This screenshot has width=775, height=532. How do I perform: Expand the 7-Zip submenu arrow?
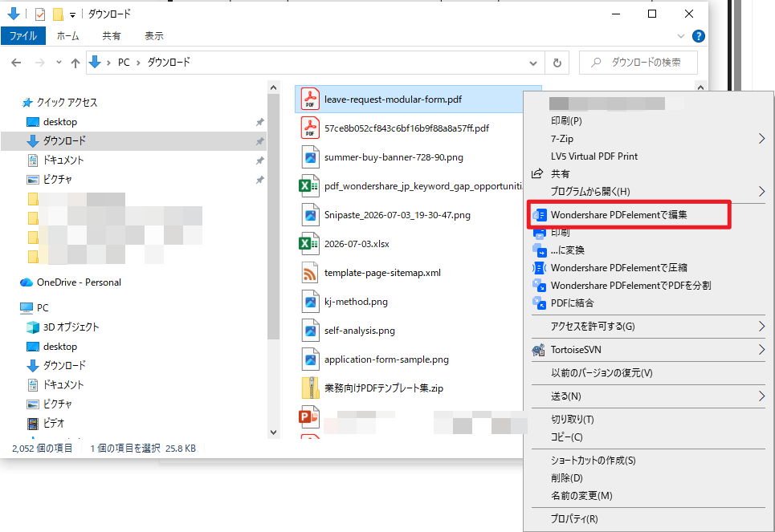[x=761, y=139]
